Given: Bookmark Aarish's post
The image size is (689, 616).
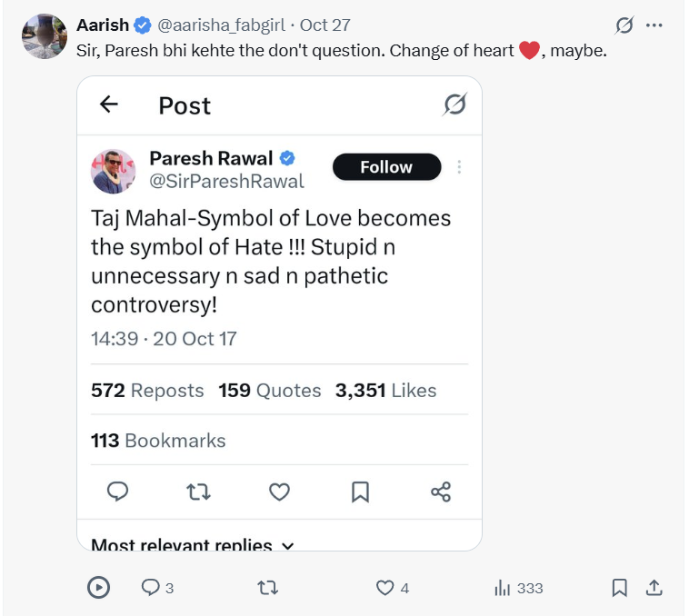Looking at the screenshot, I should [619, 588].
